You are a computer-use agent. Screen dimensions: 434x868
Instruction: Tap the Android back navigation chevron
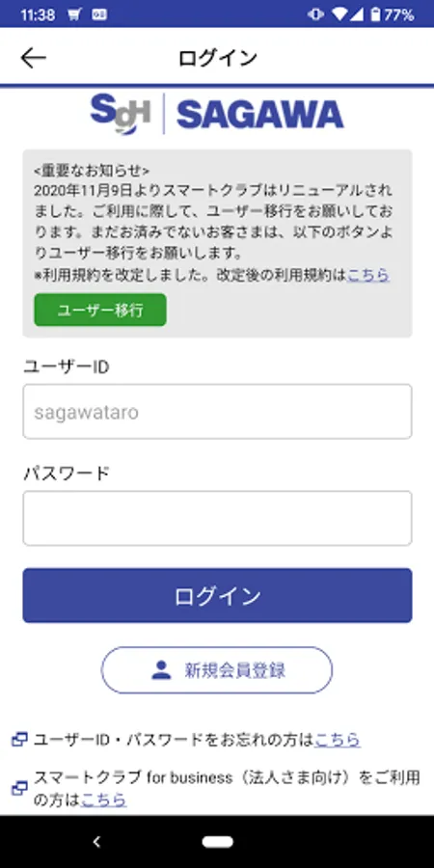(96, 842)
